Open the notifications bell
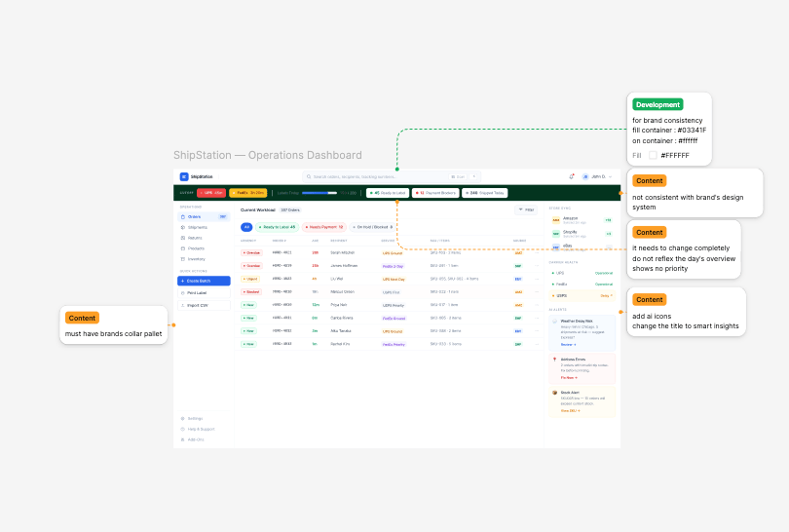 tap(572, 176)
